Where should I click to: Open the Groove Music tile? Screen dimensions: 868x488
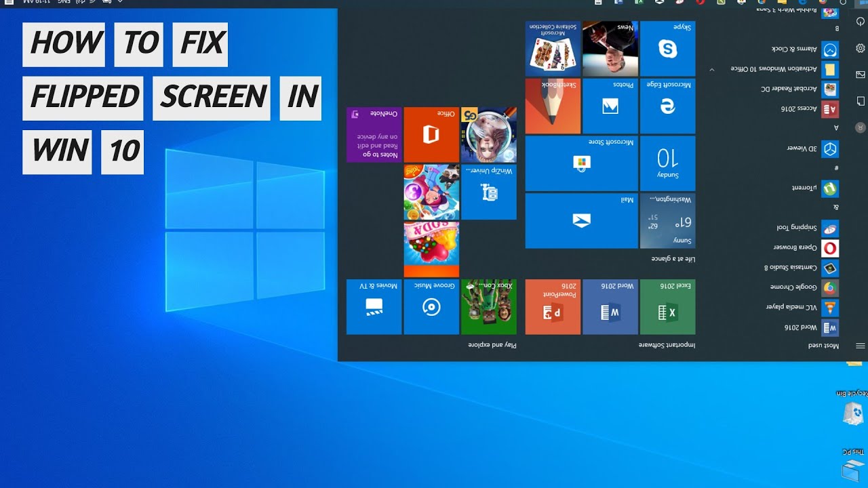pos(431,307)
